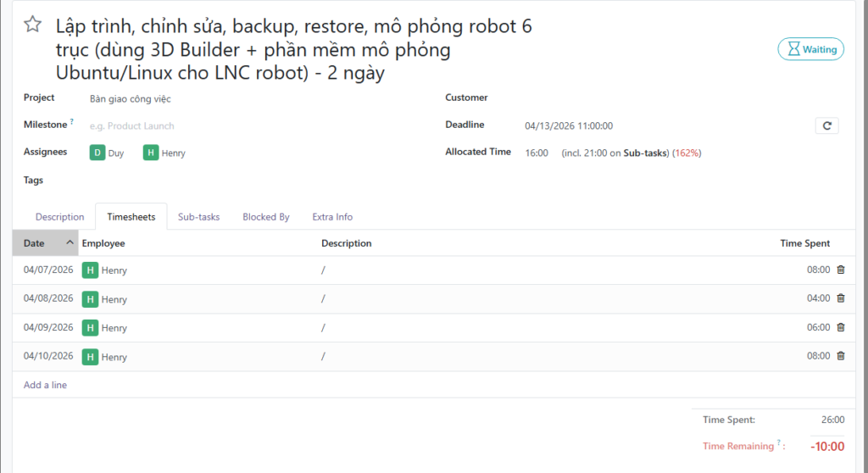Open the Sub-tasks tab

pyautogui.click(x=198, y=217)
